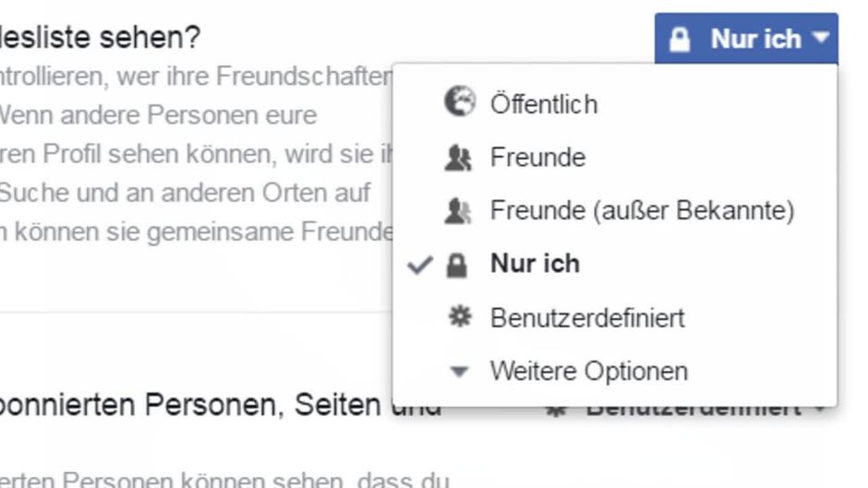Click the blue Nur ich dropdown button

746,39
